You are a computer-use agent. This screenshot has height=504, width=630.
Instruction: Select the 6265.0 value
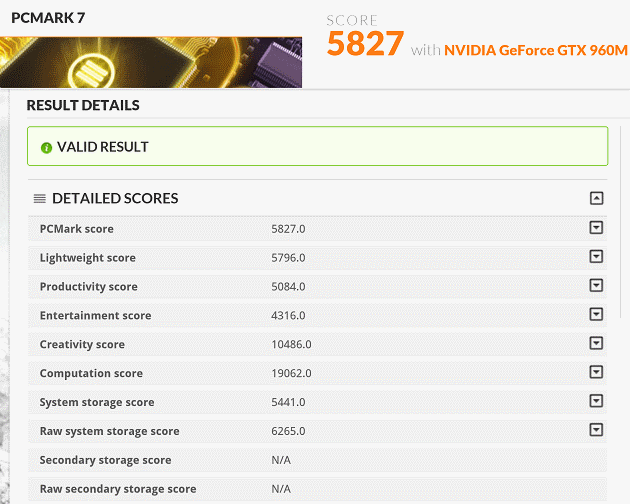(x=288, y=431)
